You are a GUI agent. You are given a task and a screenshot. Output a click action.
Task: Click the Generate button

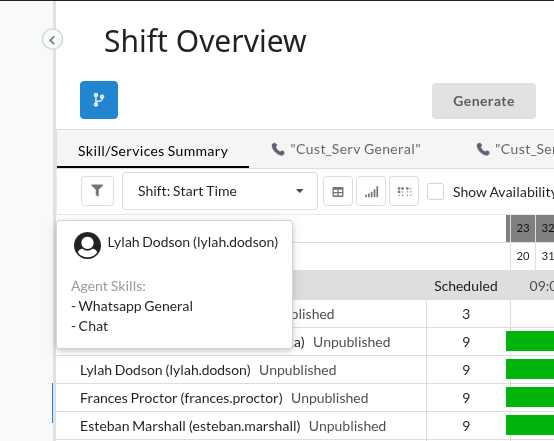click(484, 101)
